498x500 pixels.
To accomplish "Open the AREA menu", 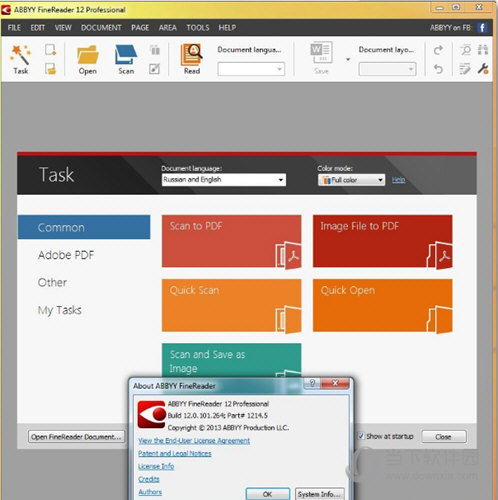I will 167,28.
